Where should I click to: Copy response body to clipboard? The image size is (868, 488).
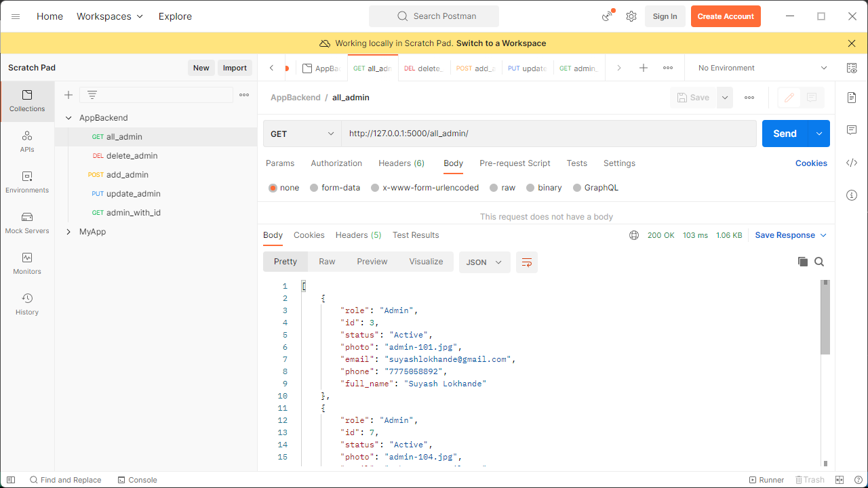803,262
